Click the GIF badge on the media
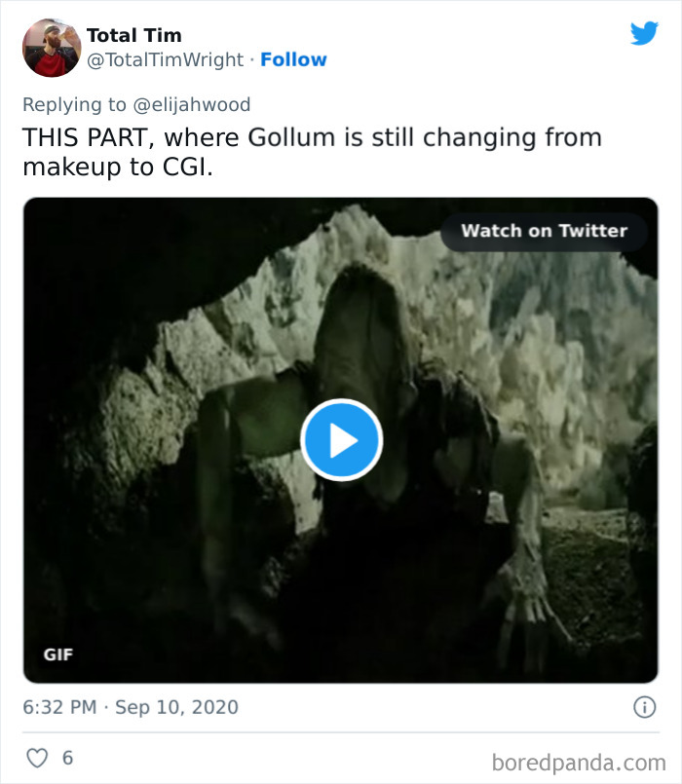The width and height of the screenshot is (682, 784). 58,654
